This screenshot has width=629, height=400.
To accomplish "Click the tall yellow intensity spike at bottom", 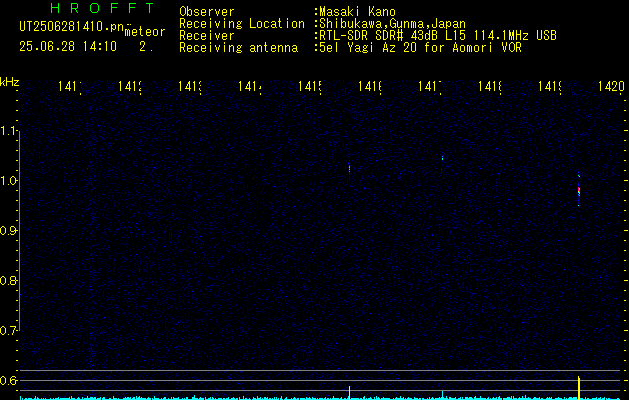I will tap(579, 388).
